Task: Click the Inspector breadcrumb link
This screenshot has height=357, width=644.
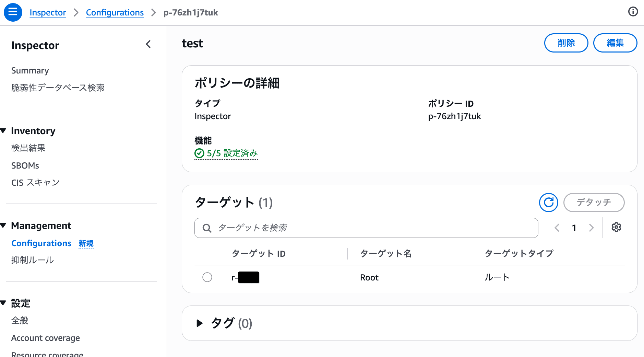Action: point(48,12)
